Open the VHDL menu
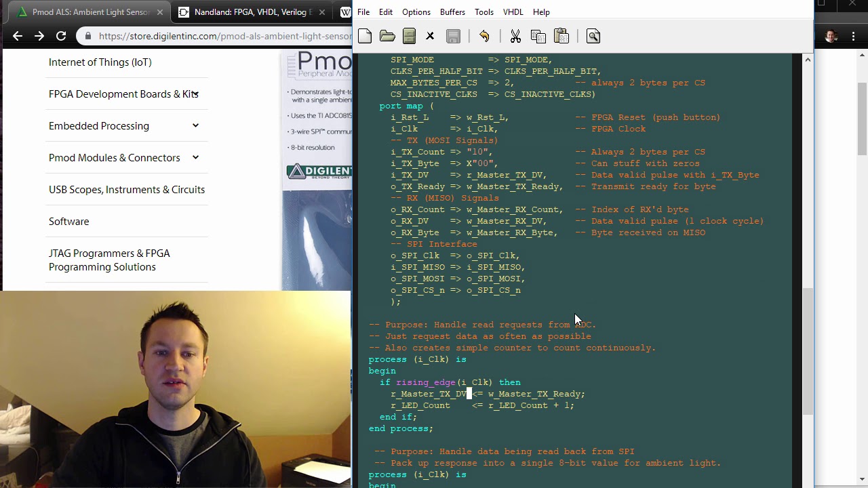 tap(513, 12)
